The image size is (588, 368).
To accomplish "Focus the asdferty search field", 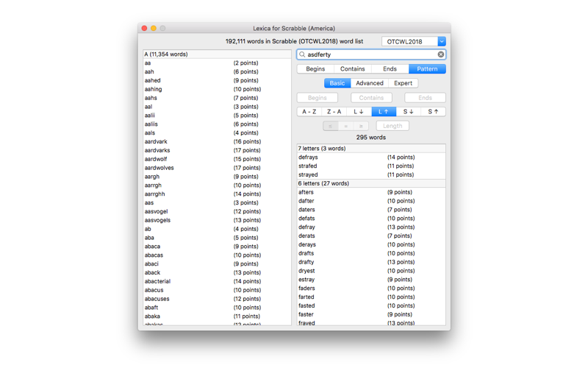I will tap(371, 54).
